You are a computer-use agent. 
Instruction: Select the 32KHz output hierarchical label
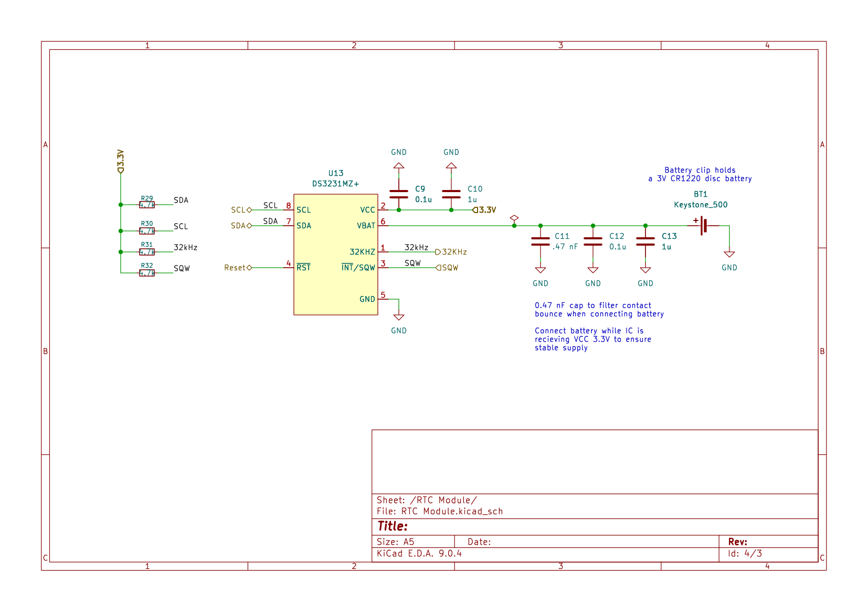(x=451, y=252)
